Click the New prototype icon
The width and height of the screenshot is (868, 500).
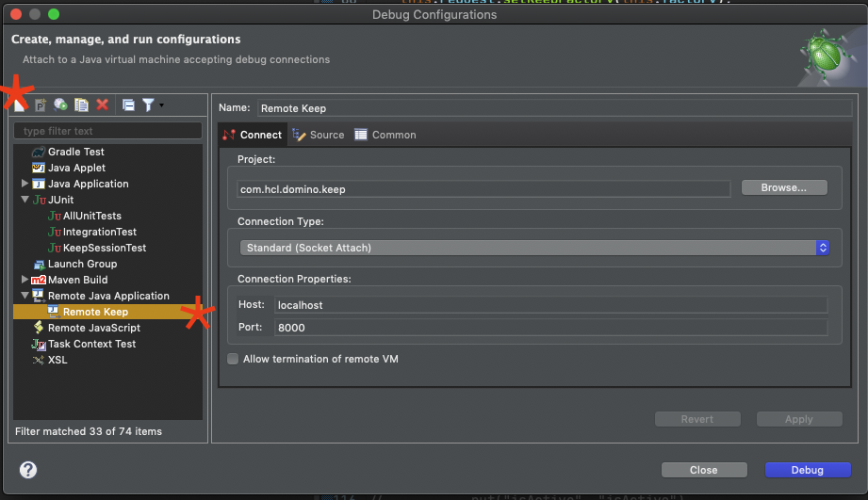click(x=41, y=105)
